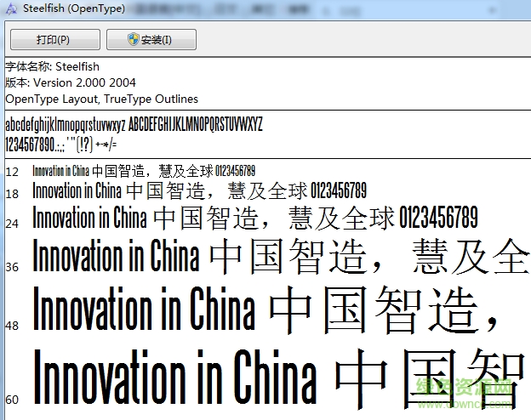Click the 48-point Innovation in China sample
531x420 pixels.
click(265, 309)
